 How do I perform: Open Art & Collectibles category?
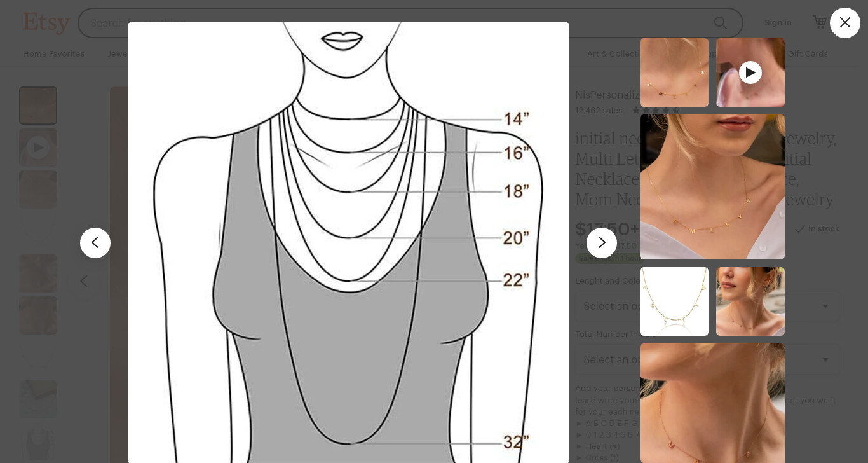[614, 54]
